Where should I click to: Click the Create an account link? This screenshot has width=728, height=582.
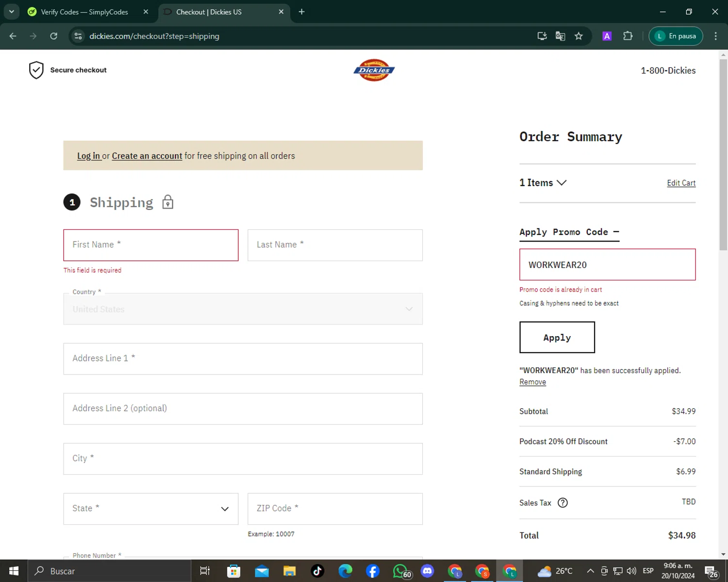147,156
